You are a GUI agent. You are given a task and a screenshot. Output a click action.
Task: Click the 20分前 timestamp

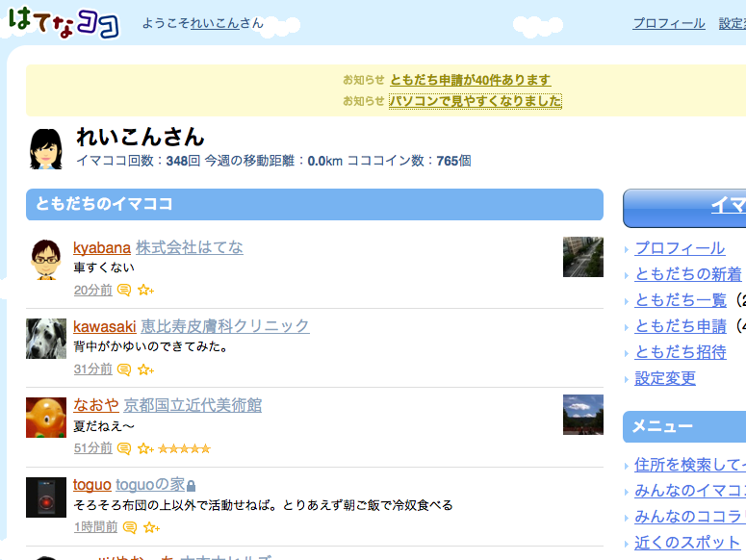coord(93,290)
